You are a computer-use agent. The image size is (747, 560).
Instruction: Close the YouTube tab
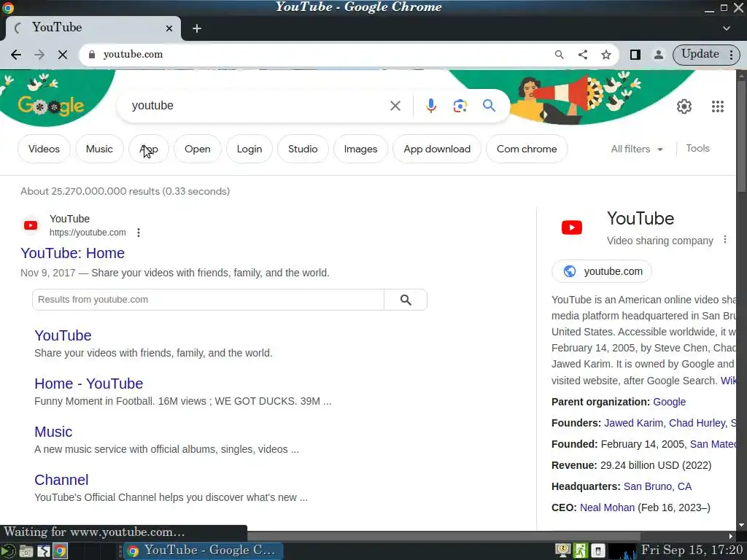(x=169, y=28)
